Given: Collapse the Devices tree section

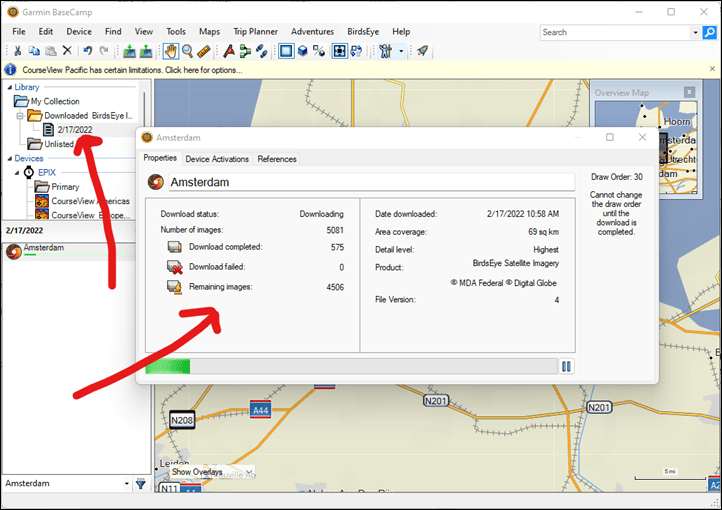Looking at the screenshot, I should [x=9, y=158].
